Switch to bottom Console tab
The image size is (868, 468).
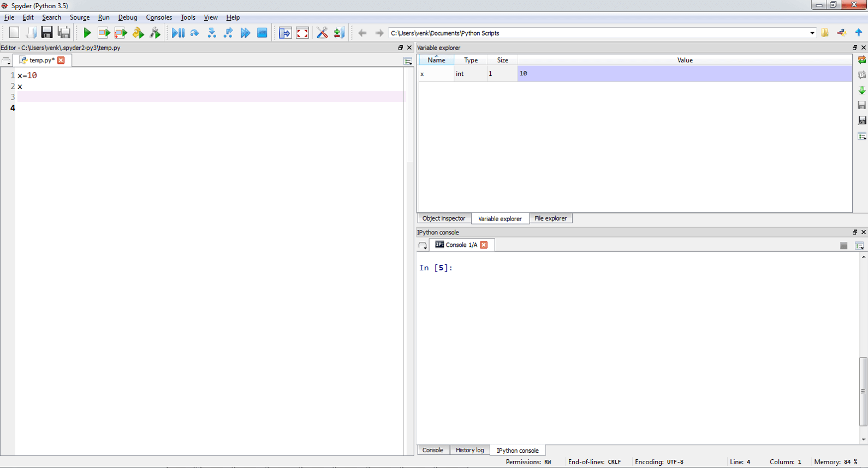pyautogui.click(x=433, y=450)
